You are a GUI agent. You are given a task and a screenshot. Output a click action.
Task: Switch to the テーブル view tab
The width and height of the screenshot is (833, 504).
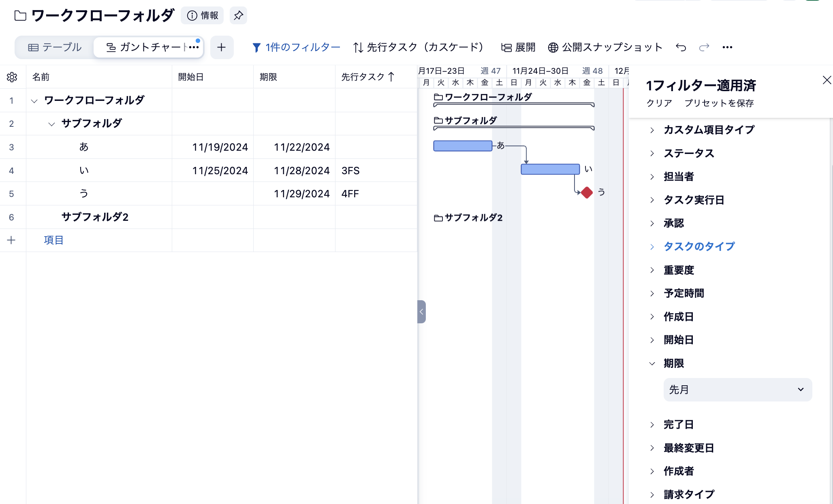point(55,47)
